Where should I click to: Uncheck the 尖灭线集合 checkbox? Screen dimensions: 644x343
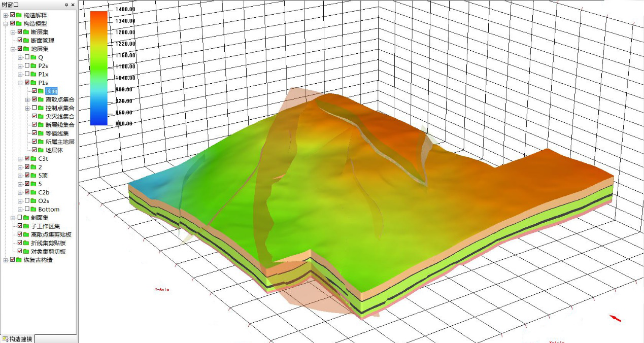(x=35, y=116)
